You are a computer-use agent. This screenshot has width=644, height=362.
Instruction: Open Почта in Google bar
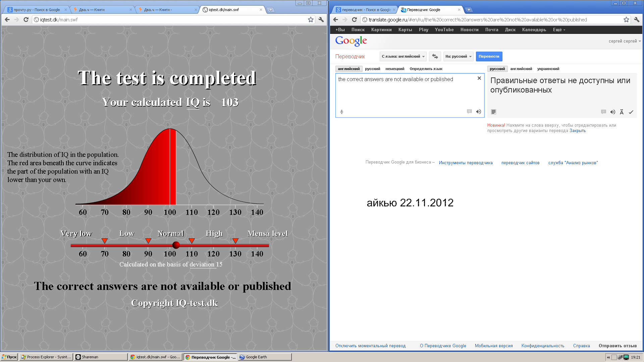[492, 30]
